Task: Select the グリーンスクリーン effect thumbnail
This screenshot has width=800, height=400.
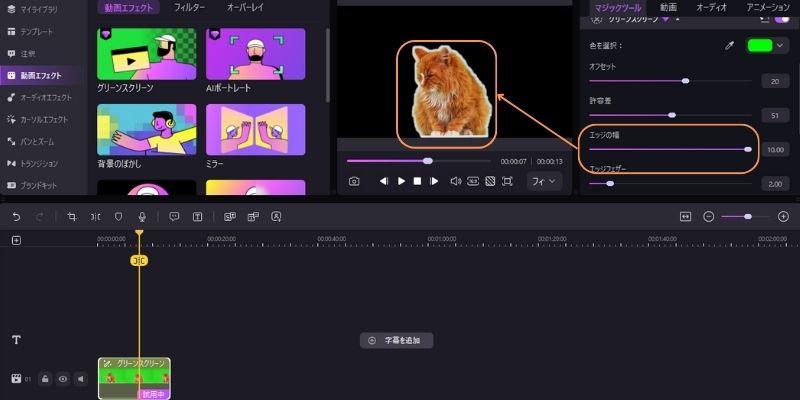Action: pyautogui.click(x=146, y=54)
